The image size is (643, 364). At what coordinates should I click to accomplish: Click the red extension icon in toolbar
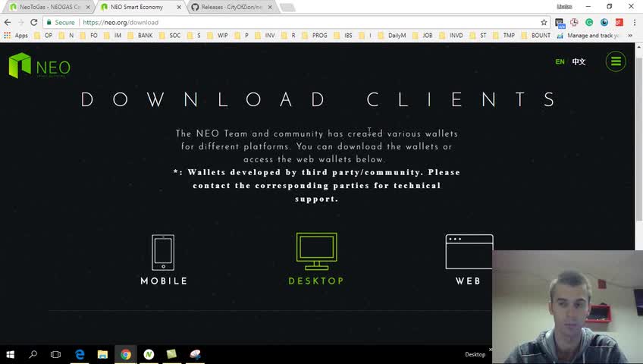pos(619,23)
